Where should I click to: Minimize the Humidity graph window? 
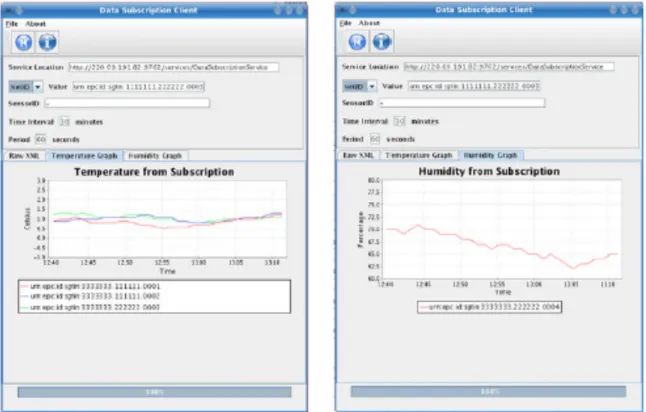[613, 9]
